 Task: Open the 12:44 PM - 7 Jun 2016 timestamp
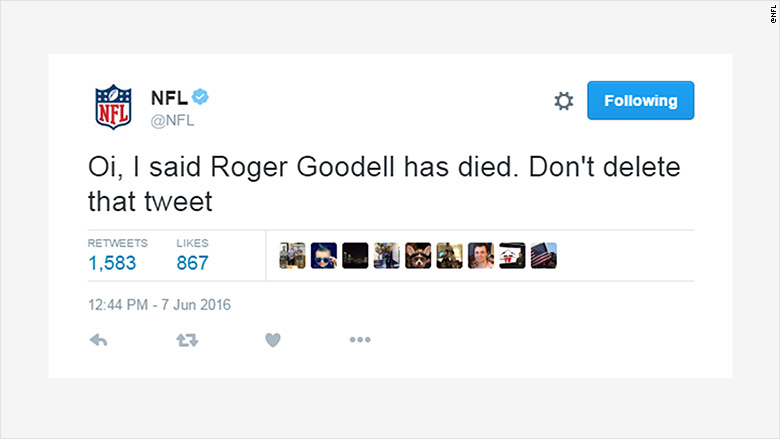160,304
